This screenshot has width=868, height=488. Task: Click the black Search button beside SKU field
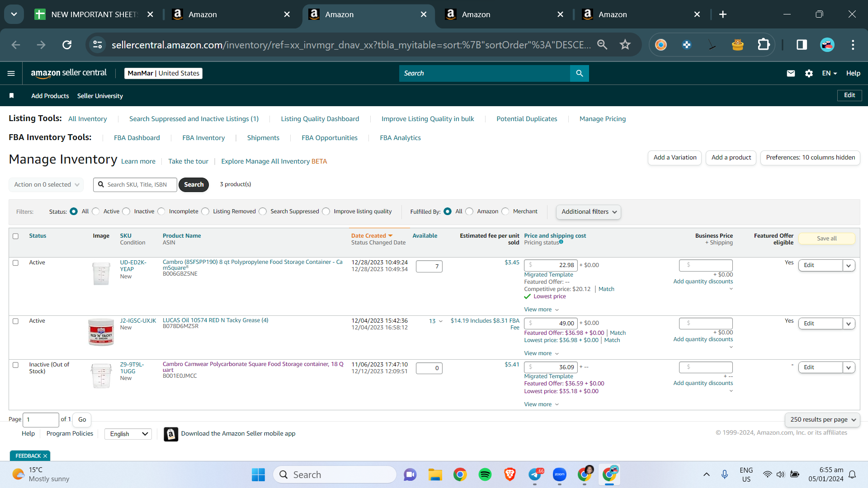pyautogui.click(x=193, y=184)
